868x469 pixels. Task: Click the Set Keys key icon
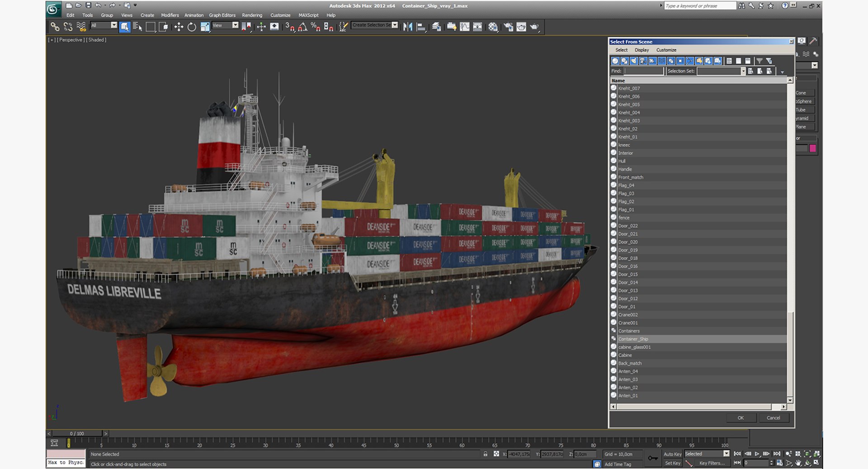click(652, 458)
